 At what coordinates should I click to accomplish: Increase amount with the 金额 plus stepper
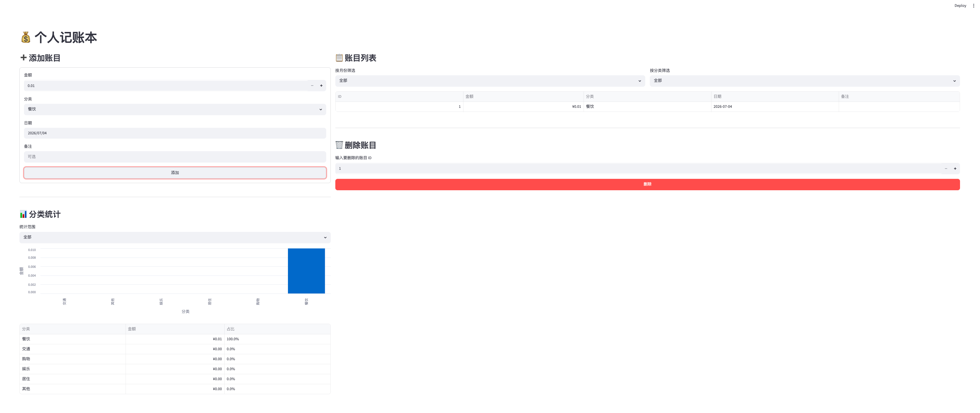(321, 86)
